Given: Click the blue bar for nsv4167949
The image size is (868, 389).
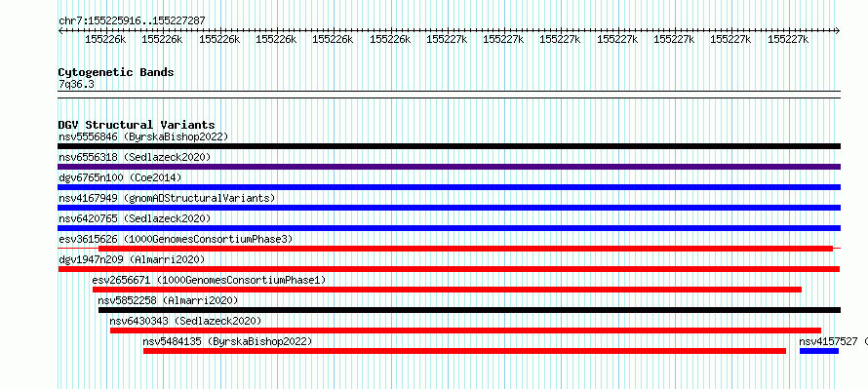Looking at the screenshot, I should point(449,208).
